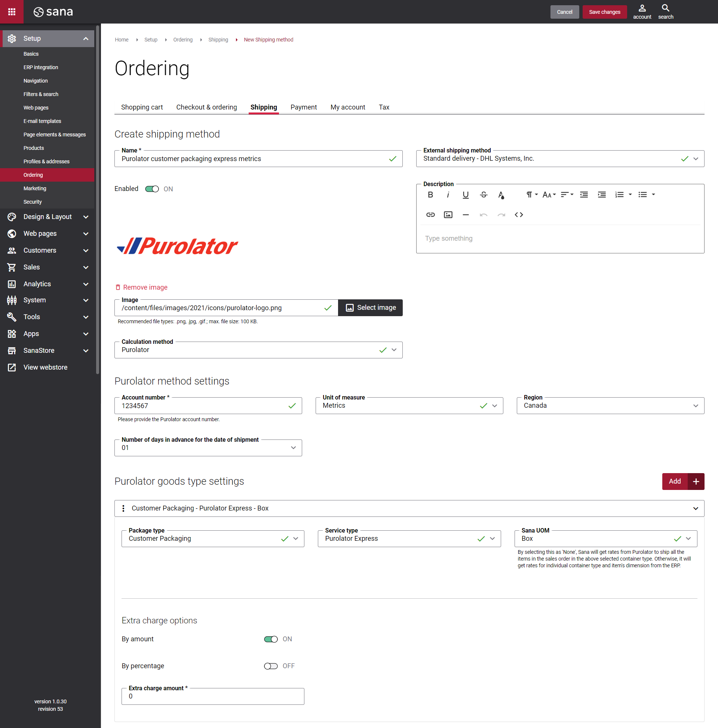718x728 pixels.
Task: Open the apps grid menu icon
Action: pos(12,12)
